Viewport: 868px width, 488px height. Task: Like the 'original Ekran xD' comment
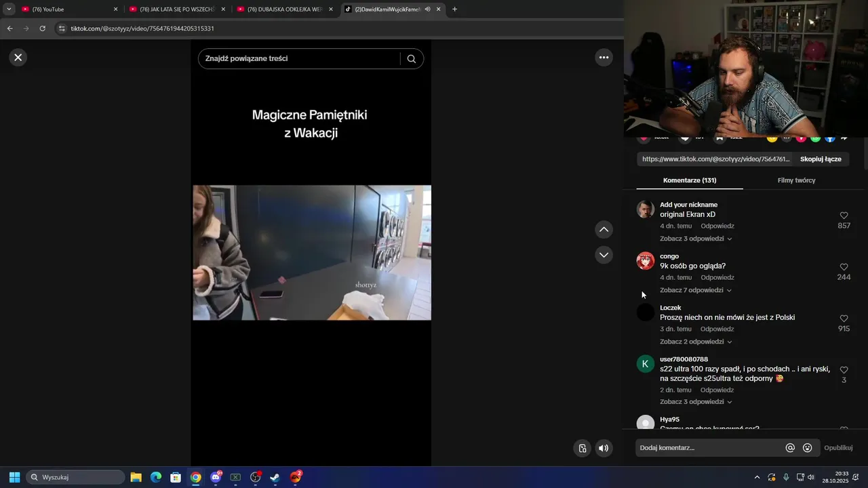[844, 216]
